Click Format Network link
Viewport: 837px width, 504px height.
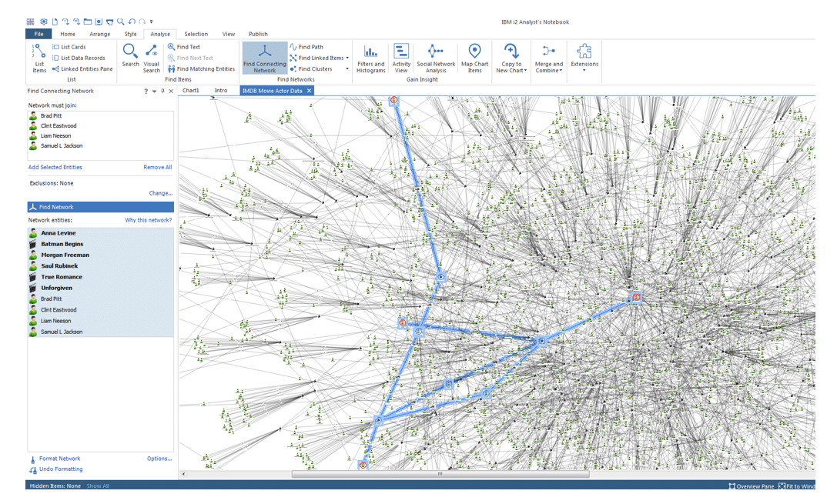59,459
